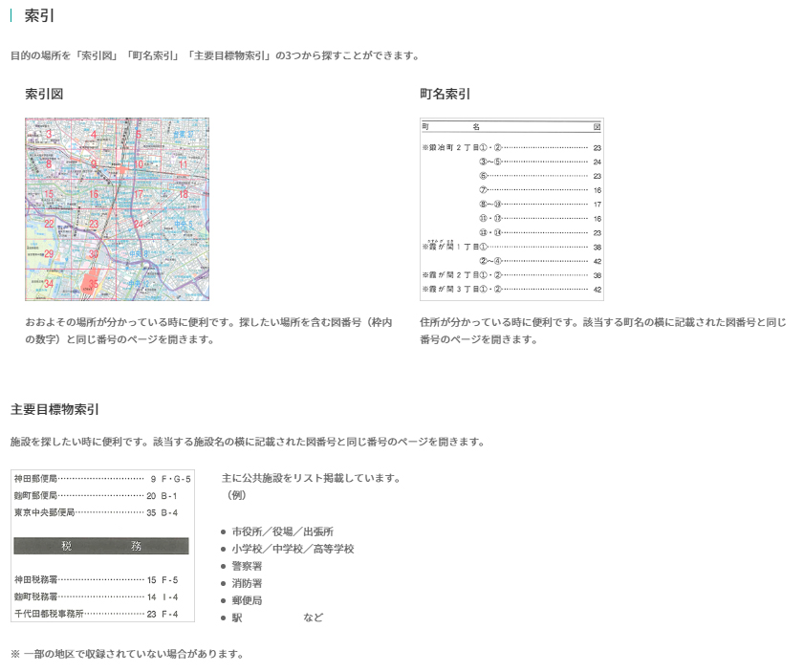
Task: Open page 23 entry for 鍛冶町2丁目①・②
Action: (x=464, y=147)
